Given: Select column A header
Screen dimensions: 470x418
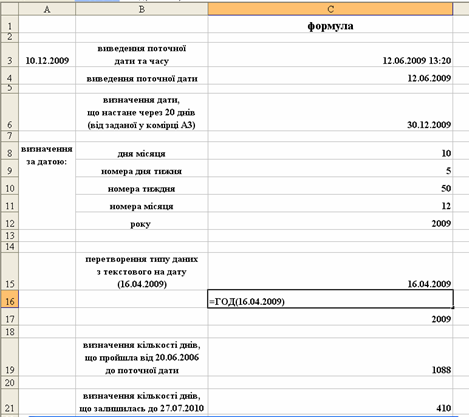Looking at the screenshot, I should click(x=47, y=9).
